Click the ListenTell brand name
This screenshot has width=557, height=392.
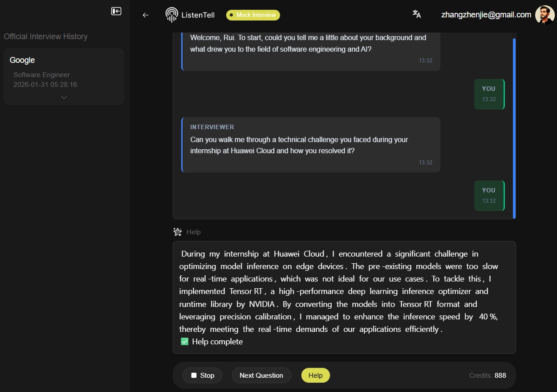point(198,15)
